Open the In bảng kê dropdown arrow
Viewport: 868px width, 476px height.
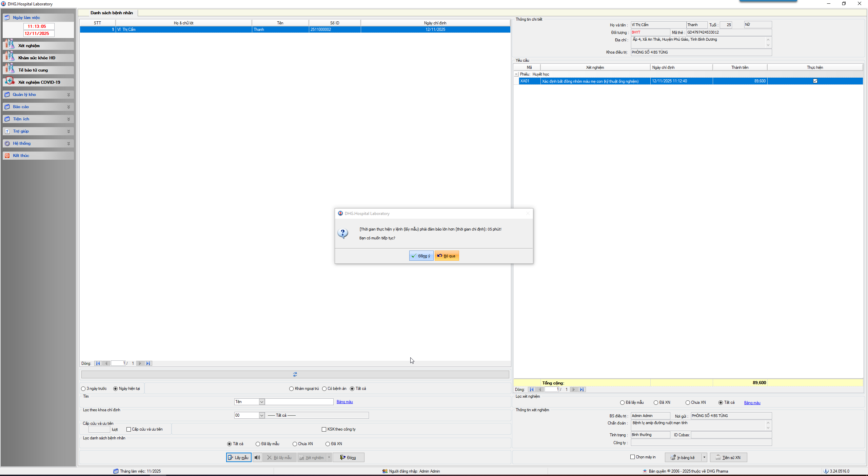(x=704, y=457)
